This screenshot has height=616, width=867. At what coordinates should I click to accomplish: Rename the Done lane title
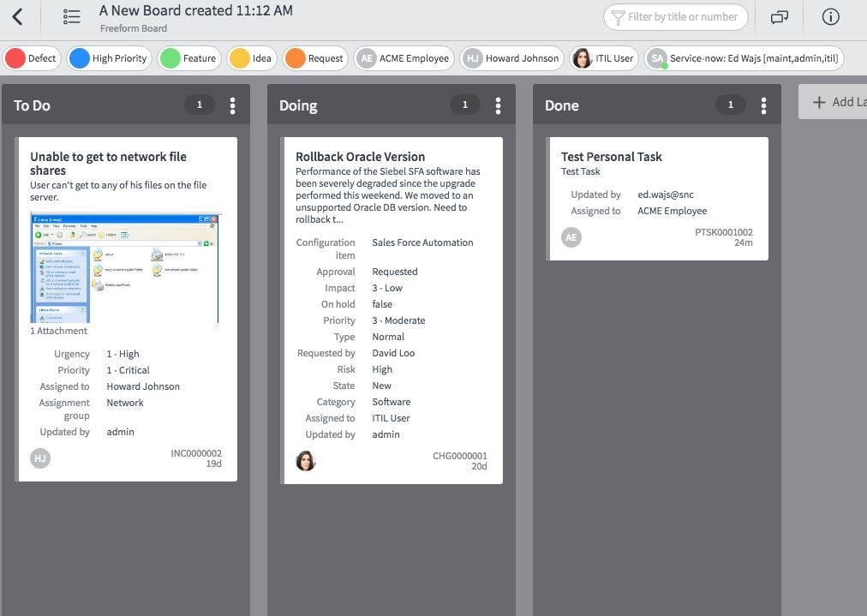tap(562, 105)
